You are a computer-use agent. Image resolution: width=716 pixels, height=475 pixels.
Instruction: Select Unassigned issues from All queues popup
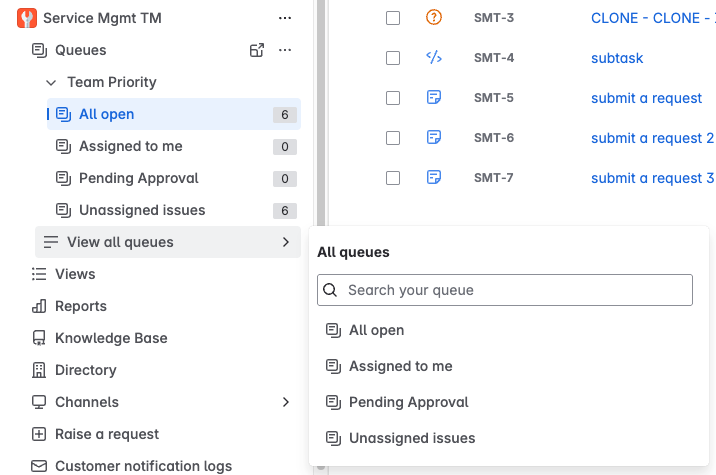pyautogui.click(x=412, y=438)
